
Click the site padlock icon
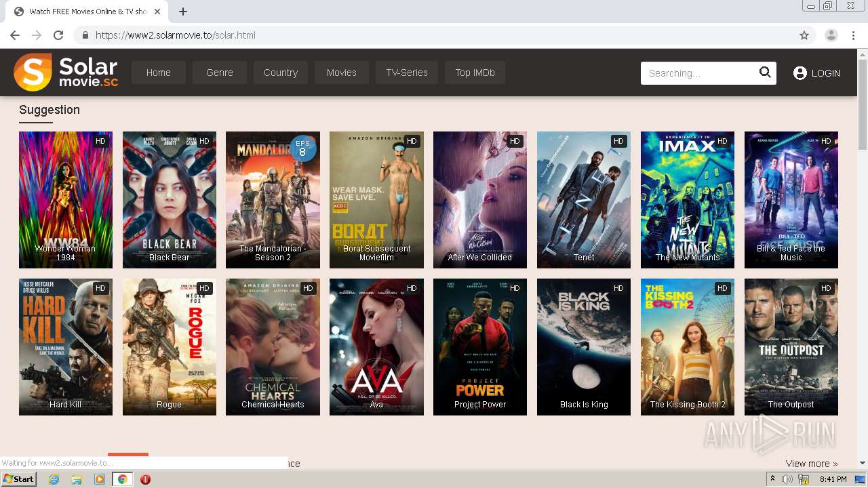pos(85,35)
